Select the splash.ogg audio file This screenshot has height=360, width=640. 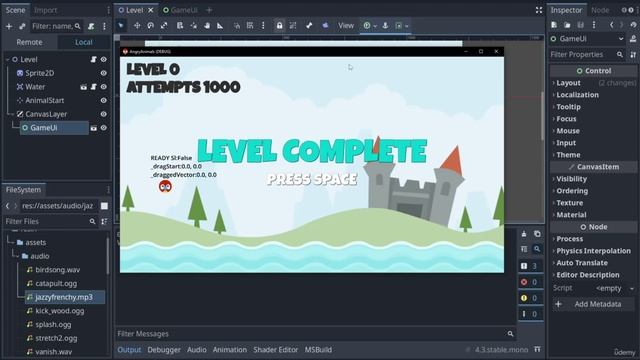click(53, 324)
